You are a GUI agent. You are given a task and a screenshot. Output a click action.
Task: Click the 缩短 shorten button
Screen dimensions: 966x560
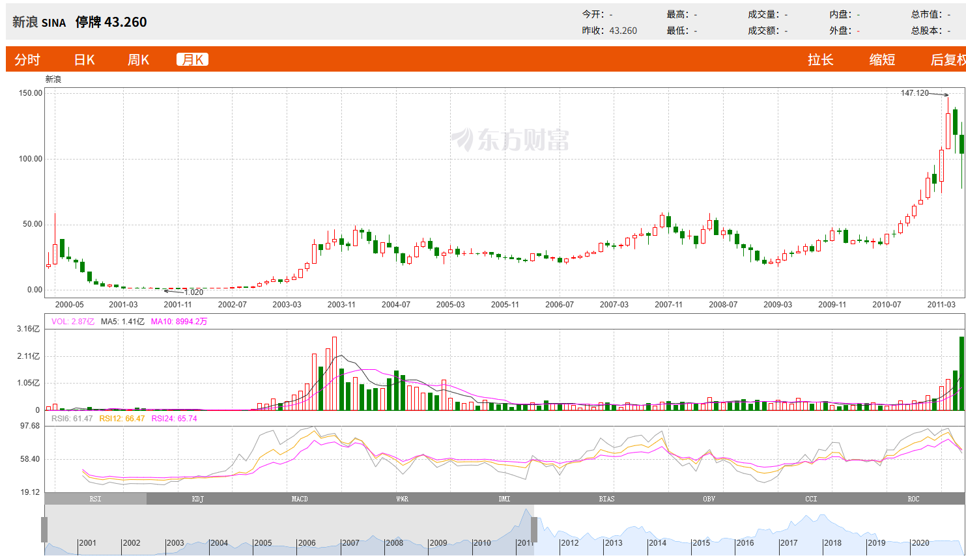tap(882, 60)
